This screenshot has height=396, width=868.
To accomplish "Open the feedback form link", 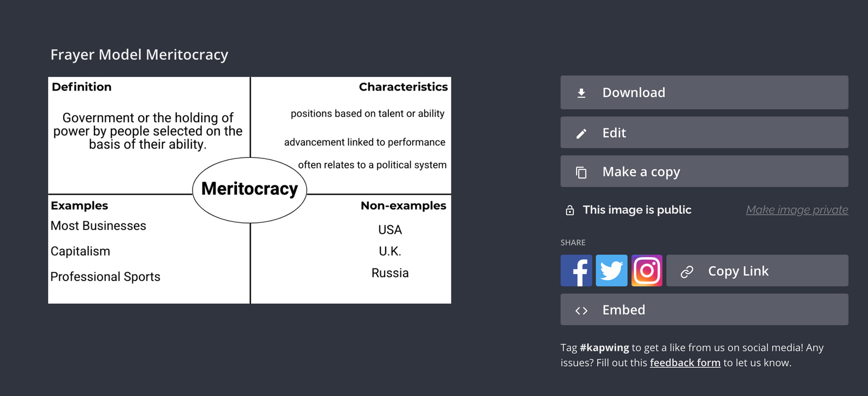I will click(x=685, y=362).
